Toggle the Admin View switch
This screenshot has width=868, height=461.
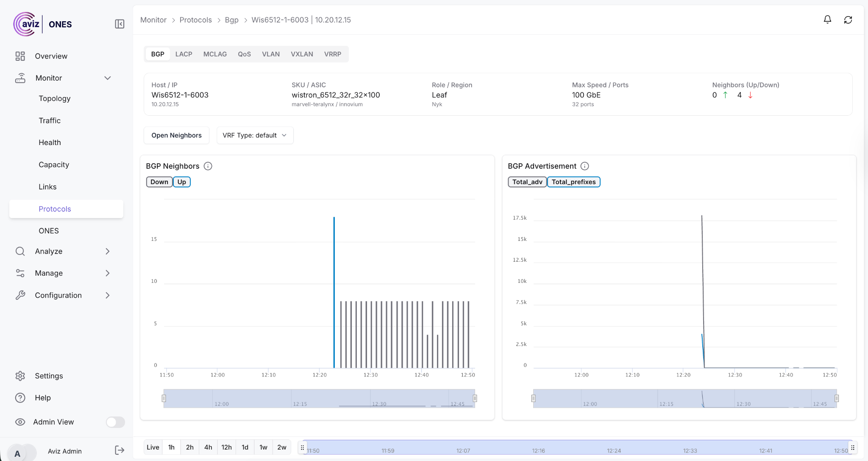point(115,422)
